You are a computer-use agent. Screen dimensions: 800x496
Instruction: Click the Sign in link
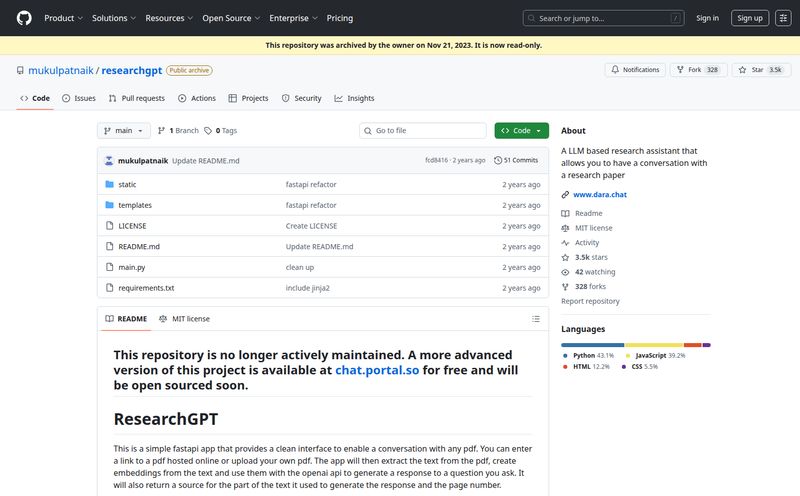707,18
